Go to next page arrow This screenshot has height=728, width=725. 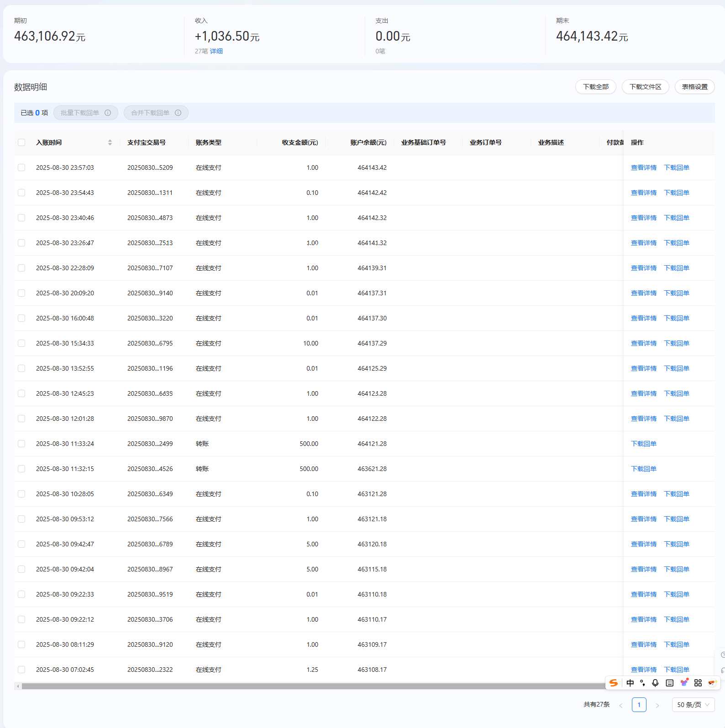coord(657,705)
